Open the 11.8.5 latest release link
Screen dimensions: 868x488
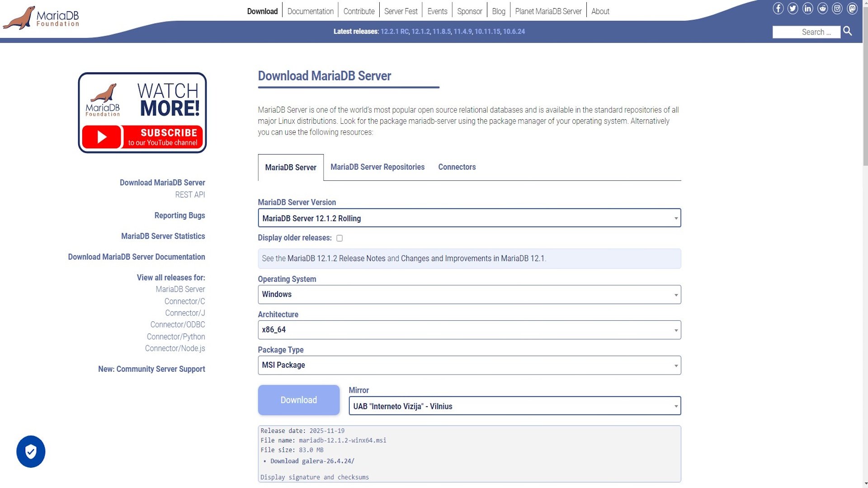point(442,32)
